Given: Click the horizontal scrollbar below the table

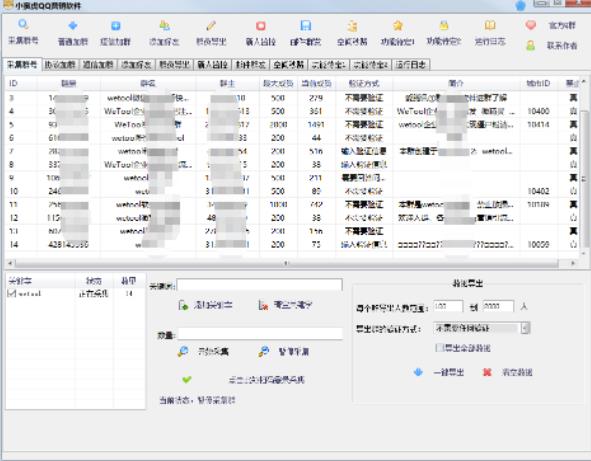Looking at the screenshot, I should click(x=286, y=263).
